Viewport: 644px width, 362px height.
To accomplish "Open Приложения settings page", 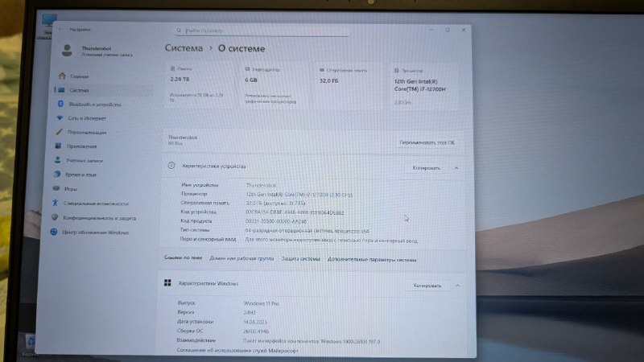I will click(82, 146).
